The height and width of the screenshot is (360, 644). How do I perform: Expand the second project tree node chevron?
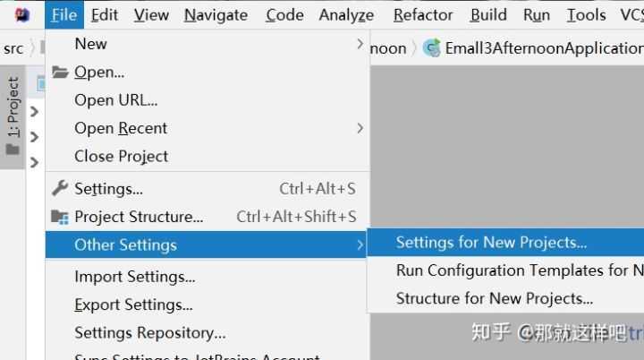pos(35,137)
